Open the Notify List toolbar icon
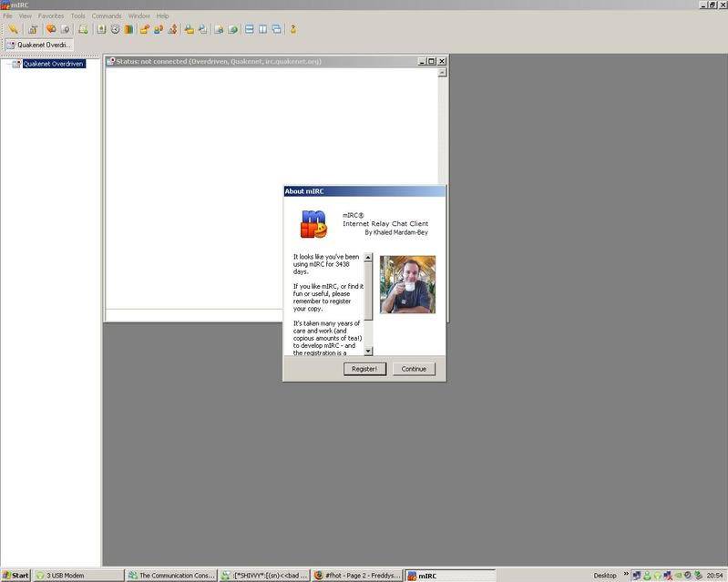The width and height of the screenshot is (728, 582). (x=219, y=29)
